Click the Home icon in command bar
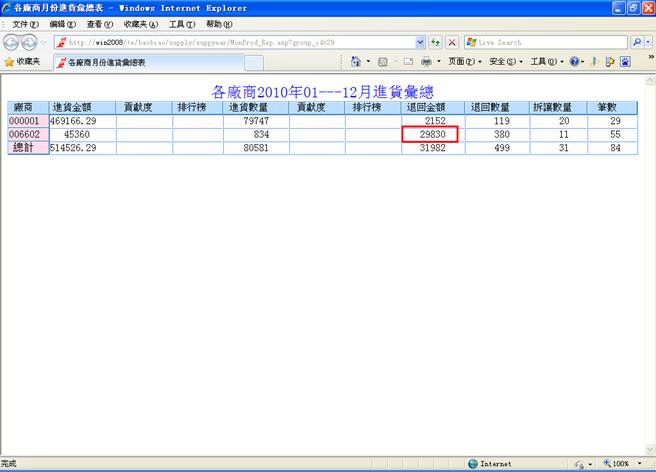The width and height of the screenshot is (656, 472). [356, 62]
